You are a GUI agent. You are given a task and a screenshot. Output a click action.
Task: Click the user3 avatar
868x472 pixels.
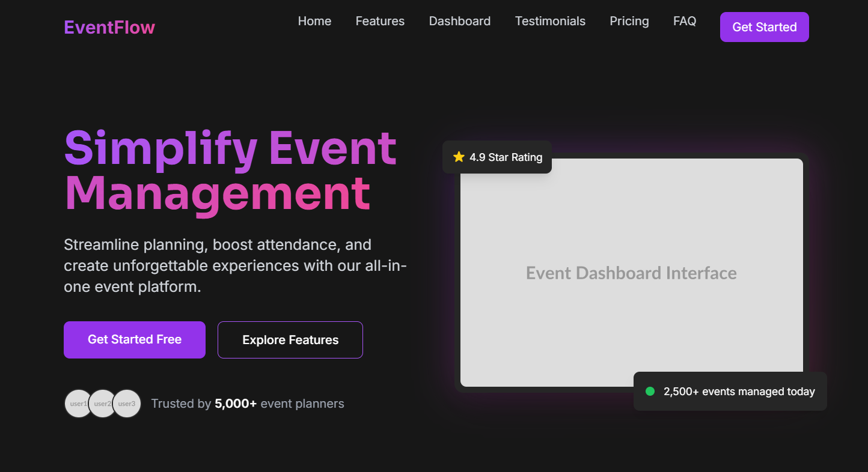[x=127, y=404]
